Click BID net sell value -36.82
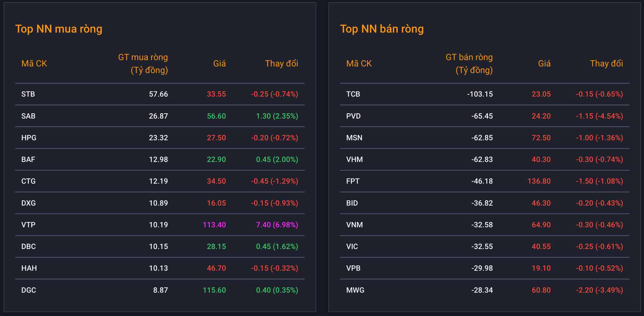The width and height of the screenshot is (644, 316). tap(482, 203)
